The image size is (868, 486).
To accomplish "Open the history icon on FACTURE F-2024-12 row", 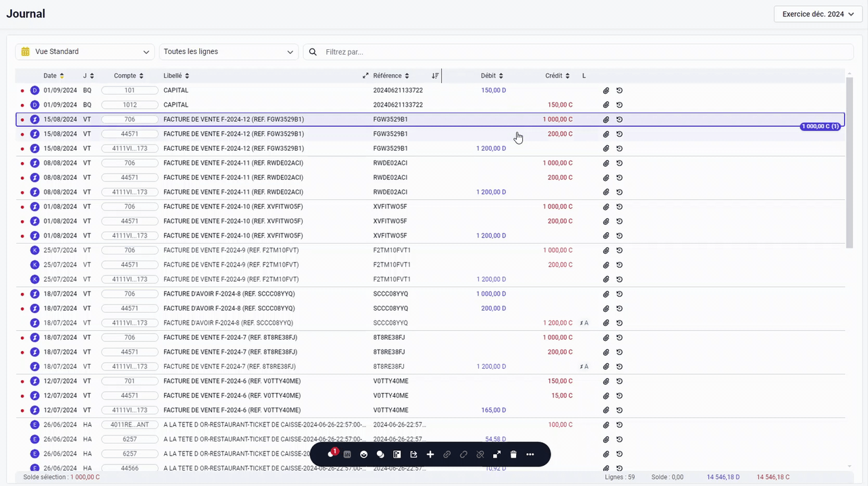I will [x=619, y=119].
